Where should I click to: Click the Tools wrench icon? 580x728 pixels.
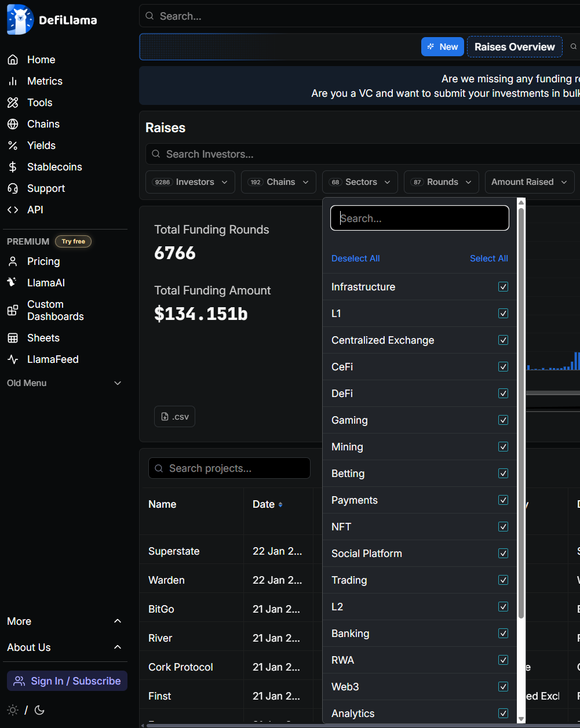point(13,103)
